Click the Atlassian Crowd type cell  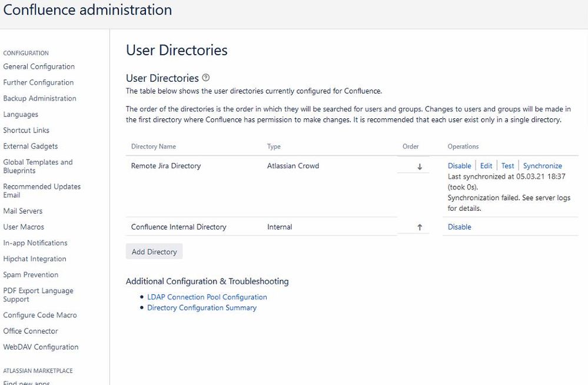tap(293, 166)
